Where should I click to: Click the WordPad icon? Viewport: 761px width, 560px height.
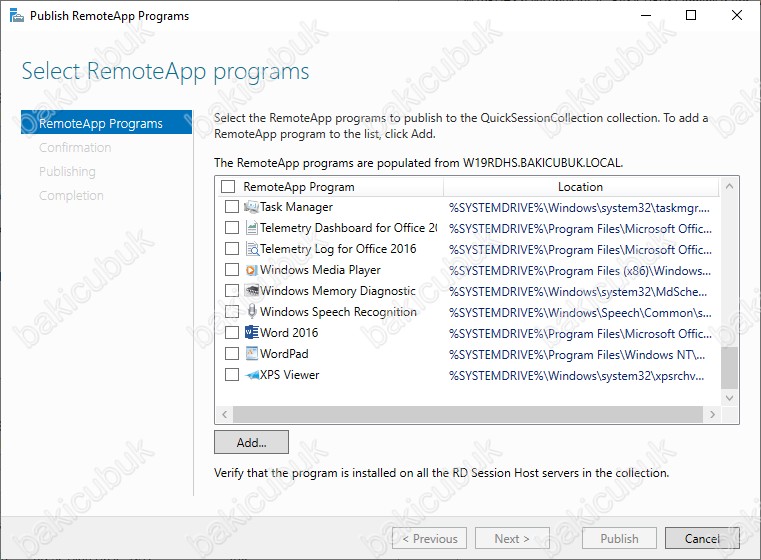point(251,353)
